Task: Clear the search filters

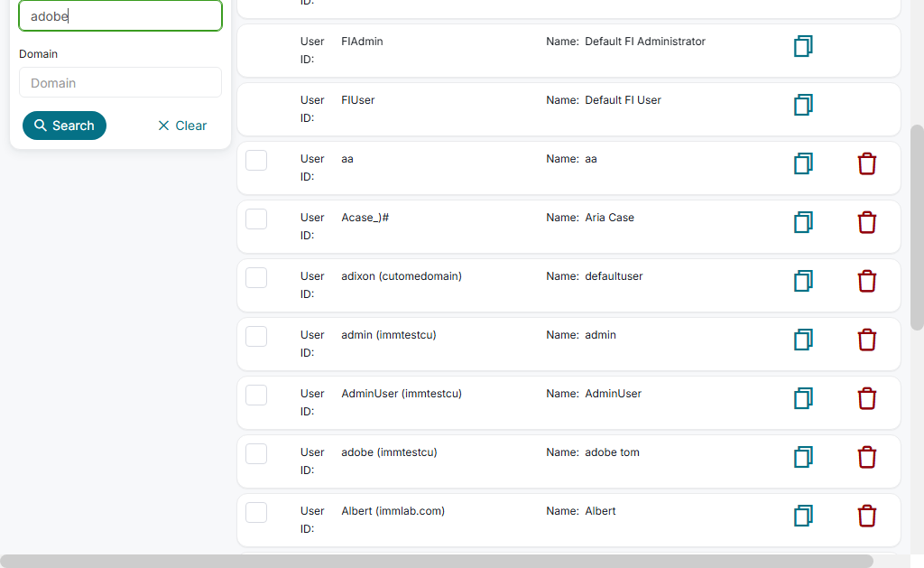Action: [x=182, y=126]
